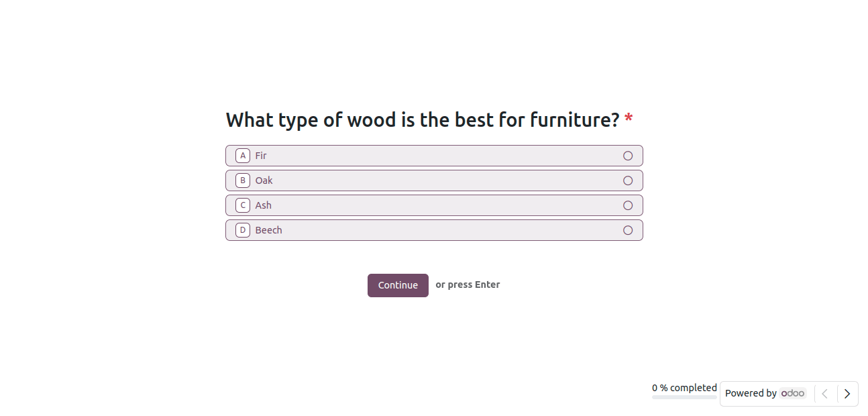Image resolution: width=868 pixels, height=416 pixels.
Task: Select the Beech radio button
Action: (x=628, y=230)
